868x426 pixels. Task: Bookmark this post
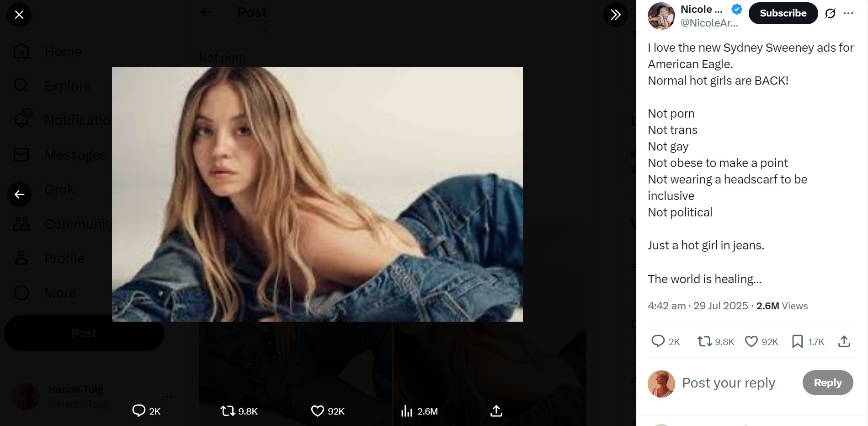(x=797, y=341)
